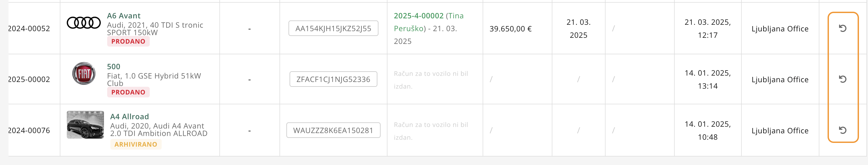Click restore icon for A4 Allroad row
The width and height of the screenshot is (868, 165).
tap(842, 130)
